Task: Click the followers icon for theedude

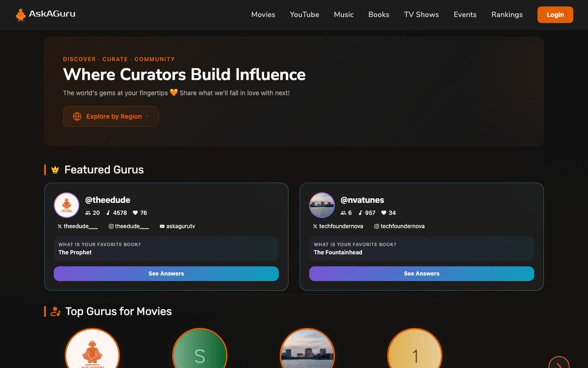Action: pos(88,213)
